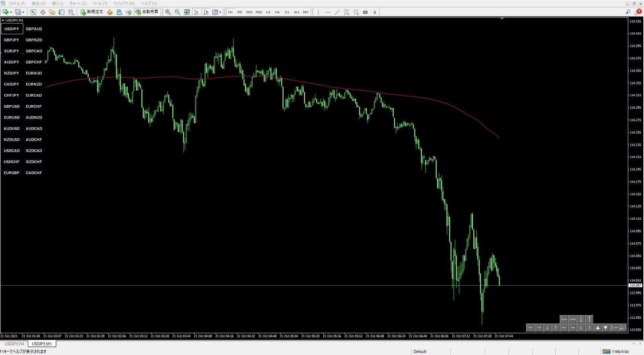The width and height of the screenshot is (644, 355).
Task: Open the Strategy Tester icon
Action: [71, 12]
